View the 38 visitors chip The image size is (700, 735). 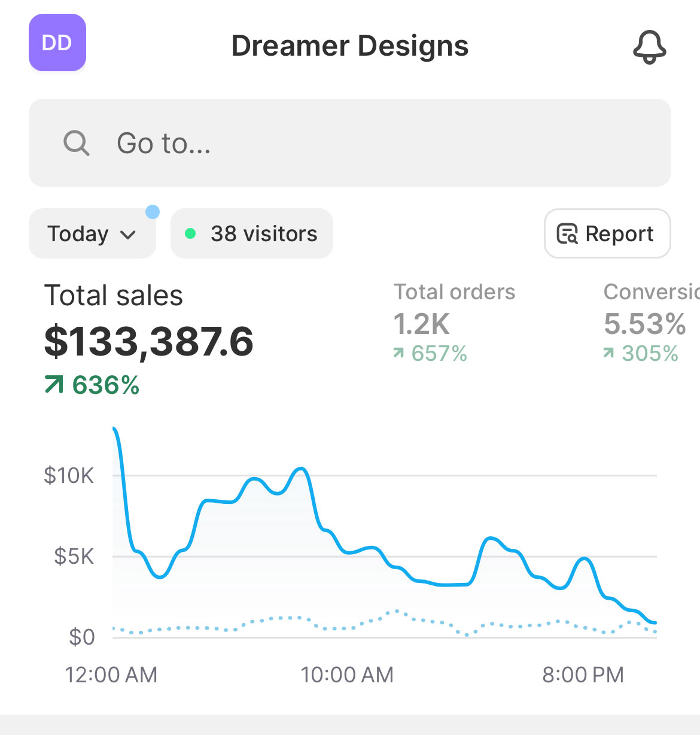pos(251,233)
